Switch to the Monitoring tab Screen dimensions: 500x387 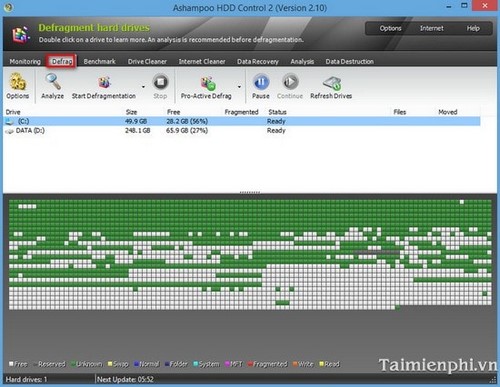[25, 62]
